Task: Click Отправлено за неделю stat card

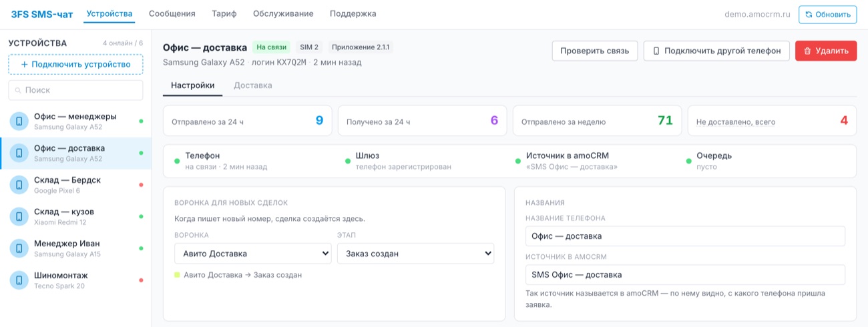Action: 598,121
